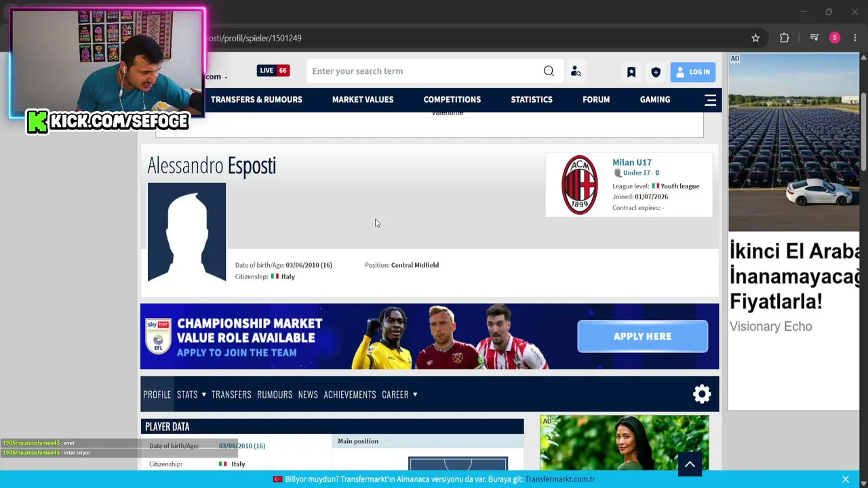Open the settings gear in profile bar
The width and height of the screenshot is (868, 488).
tap(702, 394)
